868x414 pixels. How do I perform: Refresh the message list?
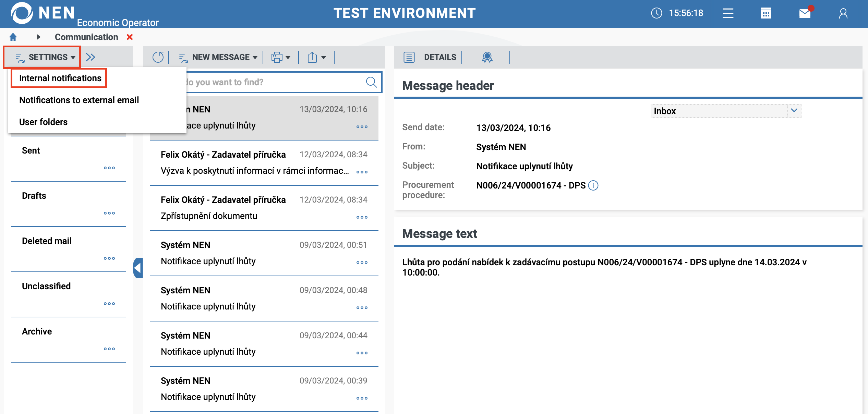pos(158,57)
